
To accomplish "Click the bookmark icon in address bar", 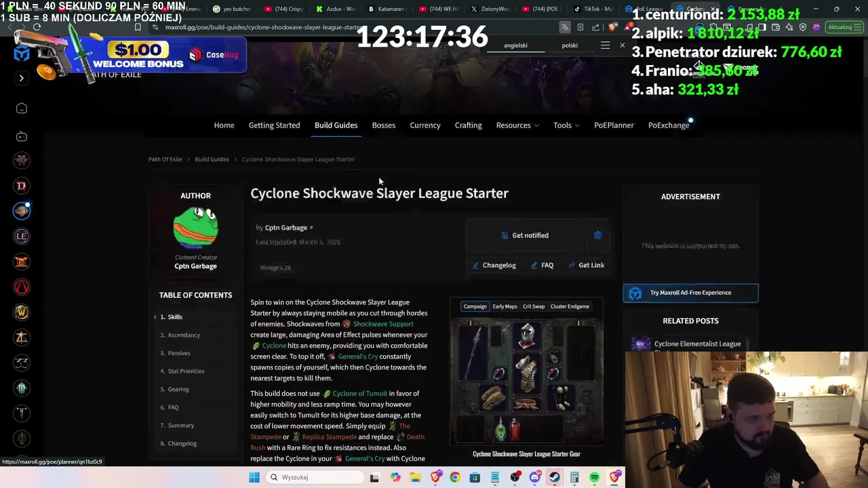I will point(138,27).
